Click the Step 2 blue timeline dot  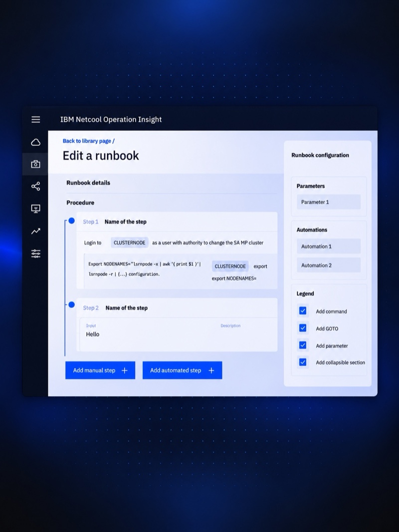[71, 305]
